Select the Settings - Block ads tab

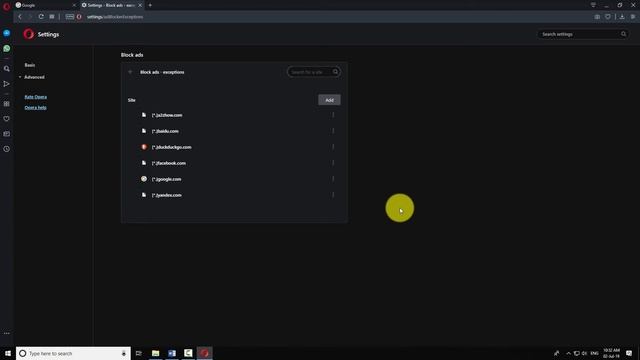point(108,5)
